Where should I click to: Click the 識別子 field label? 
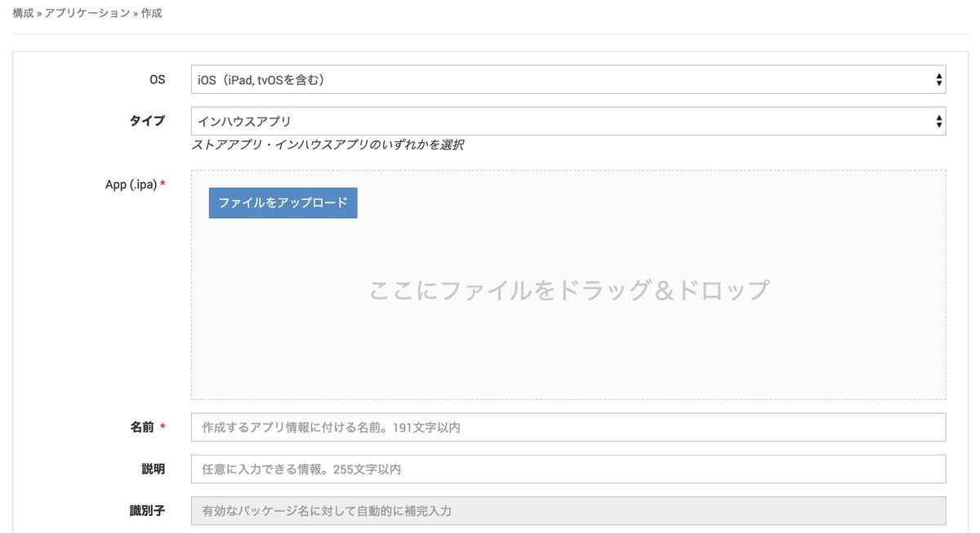click(147, 510)
